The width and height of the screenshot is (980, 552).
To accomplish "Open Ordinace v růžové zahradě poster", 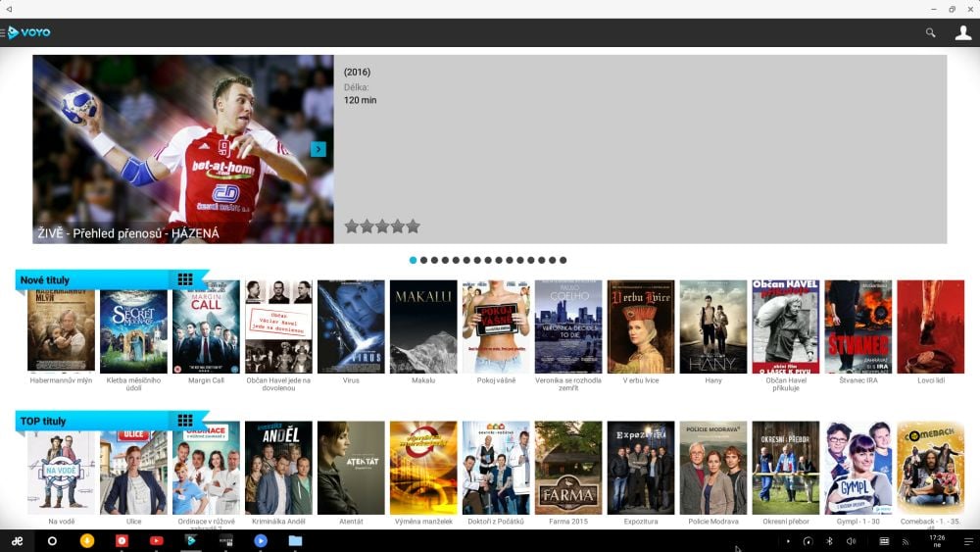I will tap(206, 468).
